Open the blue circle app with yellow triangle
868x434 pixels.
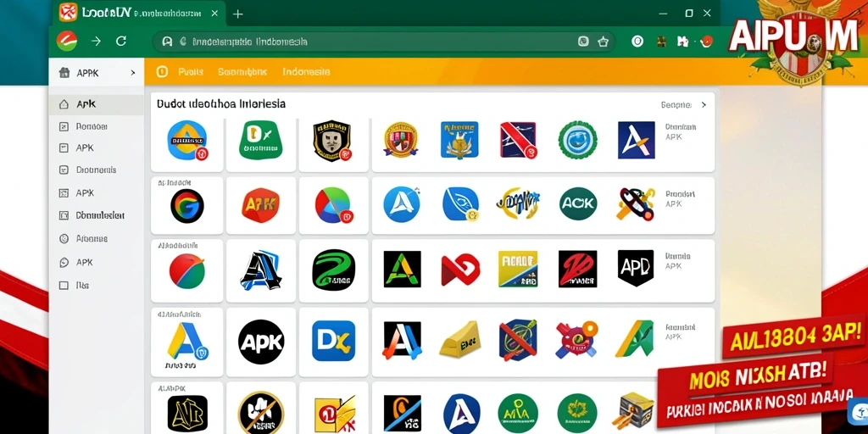tap(187, 141)
